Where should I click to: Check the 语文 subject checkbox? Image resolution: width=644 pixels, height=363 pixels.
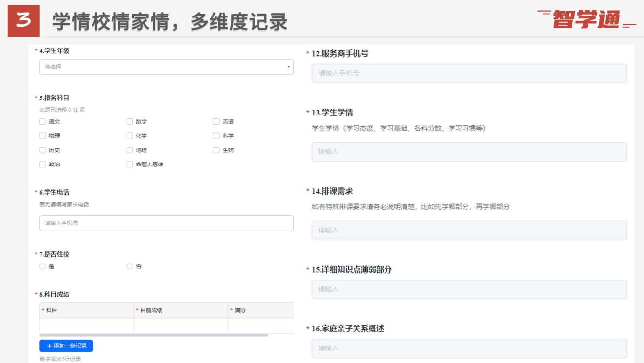click(x=43, y=122)
